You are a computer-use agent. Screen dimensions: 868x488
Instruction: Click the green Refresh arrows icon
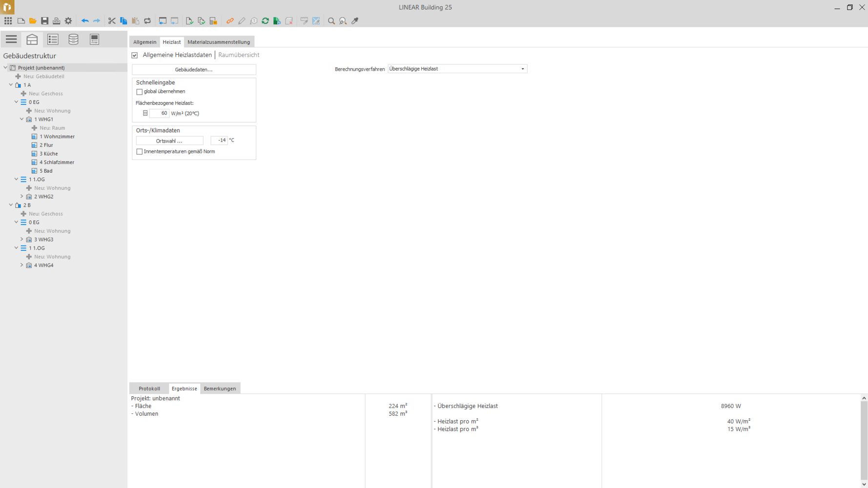point(265,21)
